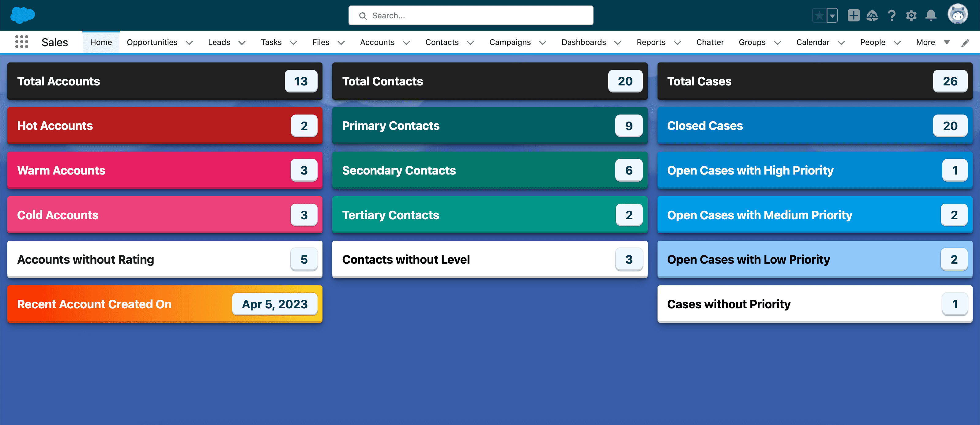Click the Total Cases count 26
This screenshot has width=980, height=425.
pos(950,81)
